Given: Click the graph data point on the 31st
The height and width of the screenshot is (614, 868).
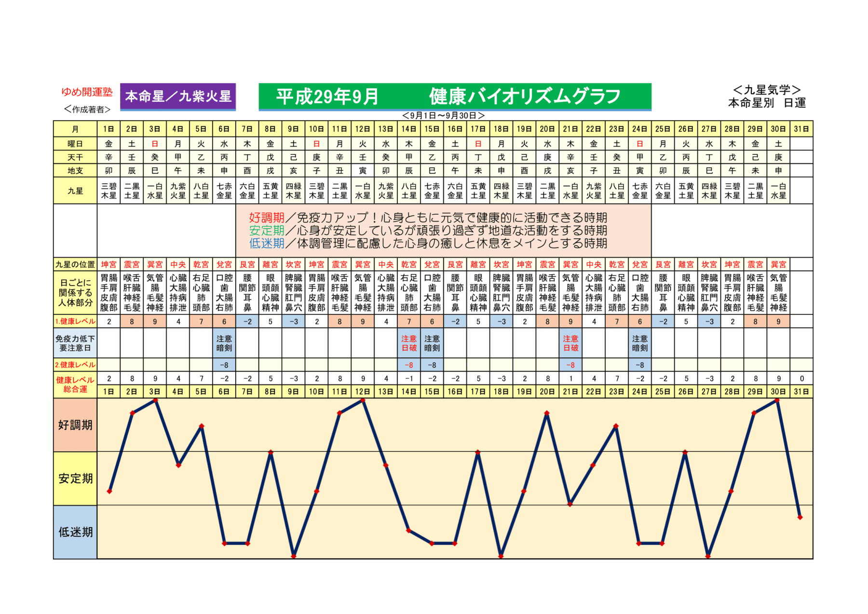Looking at the screenshot, I should coord(800,517).
